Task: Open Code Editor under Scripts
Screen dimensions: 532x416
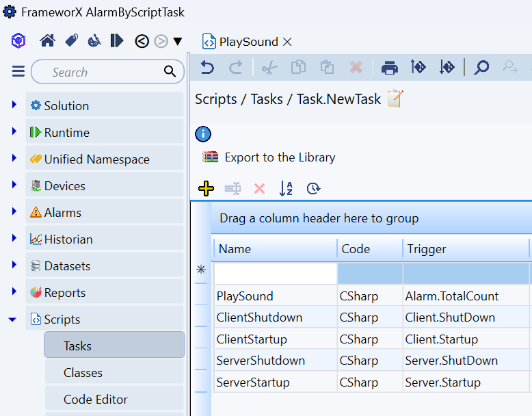Action: 96,399
